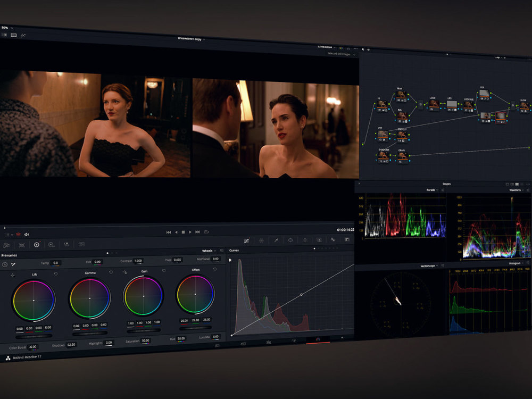Reset the Lift wheel
Image resolution: width=532 pixels, height=399 pixels.
(56, 274)
